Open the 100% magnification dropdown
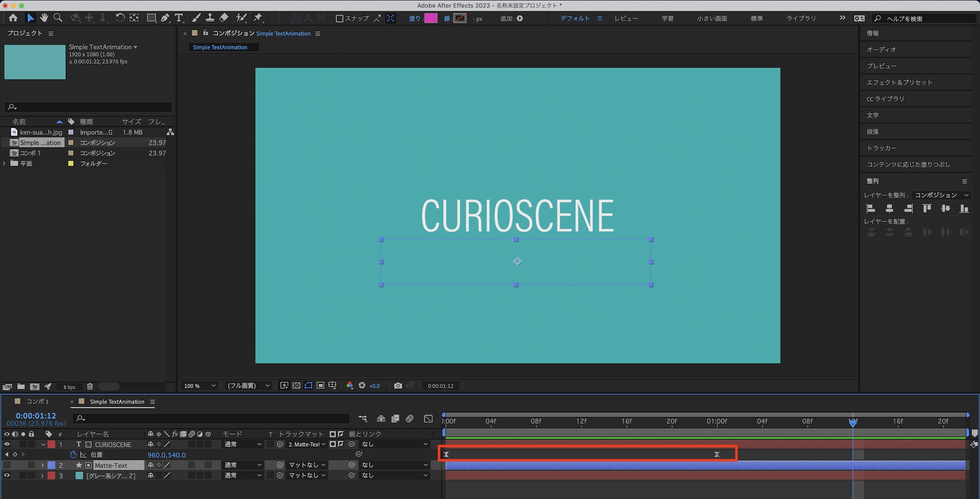 point(200,386)
